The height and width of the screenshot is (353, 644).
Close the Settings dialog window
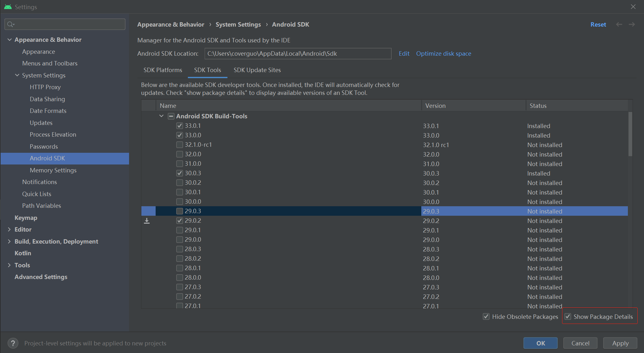[633, 7]
